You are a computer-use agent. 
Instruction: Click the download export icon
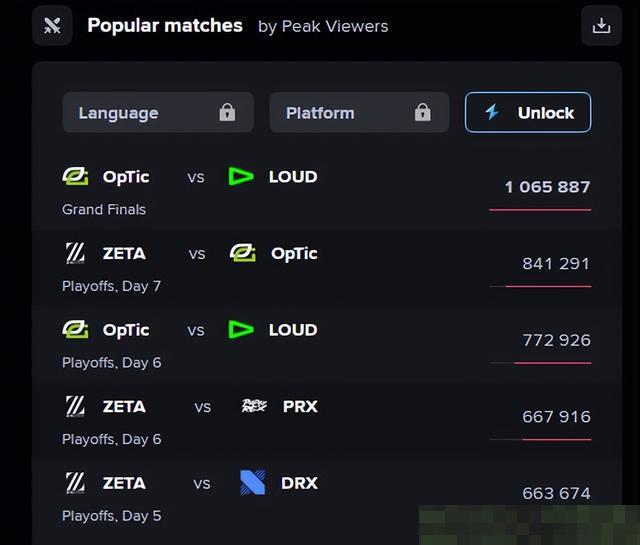click(x=601, y=26)
